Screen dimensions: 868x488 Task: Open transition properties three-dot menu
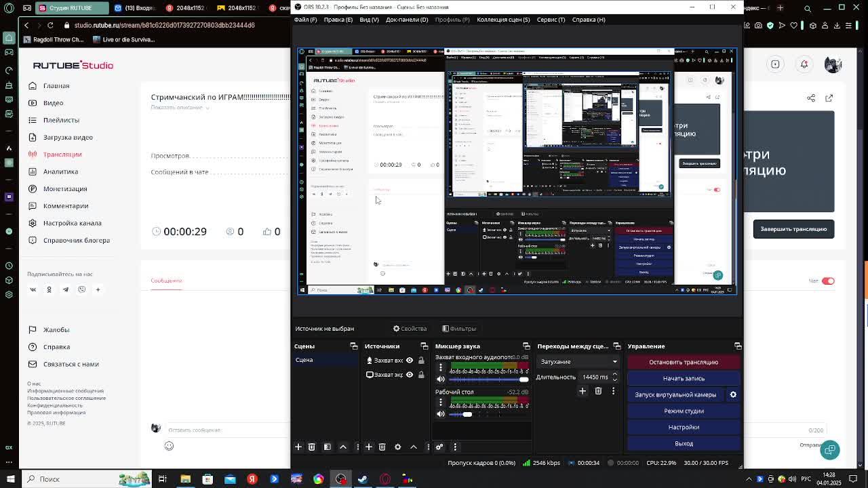click(613, 390)
